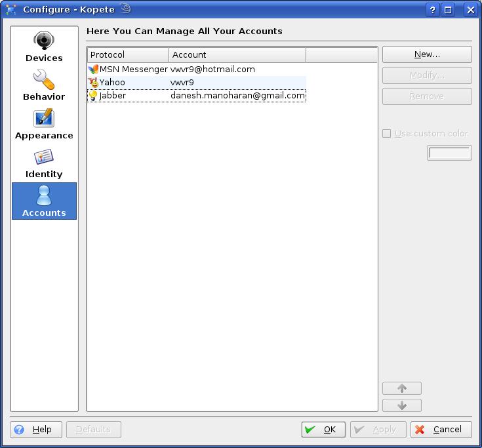The height and width of the screenshot is (448, 482).
Task: Click the Yahoo smiley protocol icon
Action: [93, 83]
